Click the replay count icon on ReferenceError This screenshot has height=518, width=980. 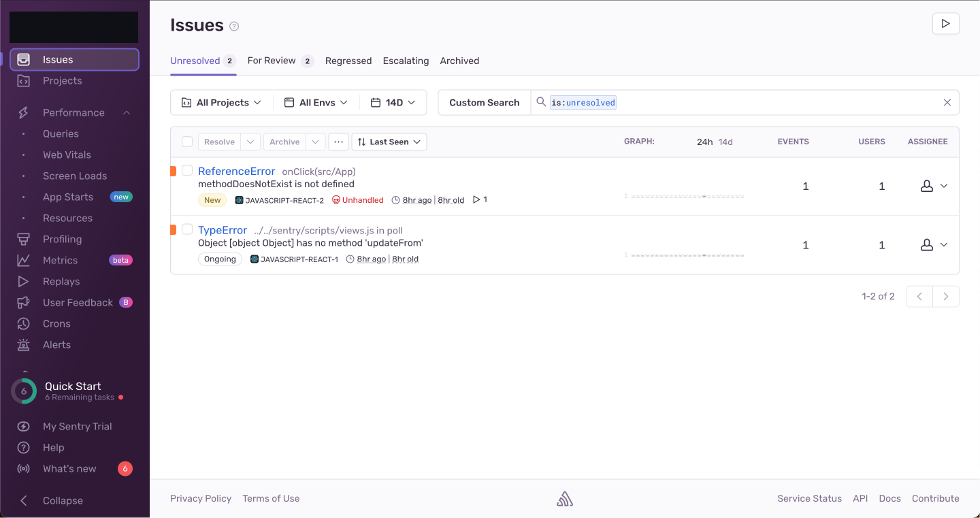pos(476,200)
